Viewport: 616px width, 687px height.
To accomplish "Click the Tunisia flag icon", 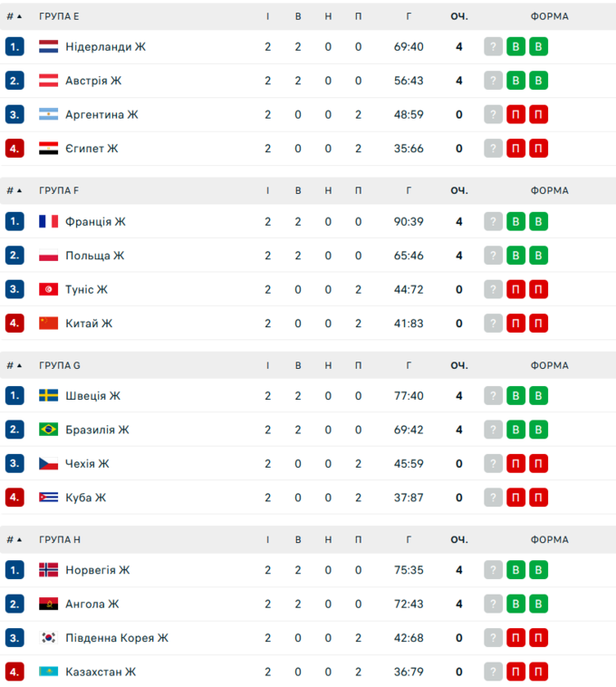I will click(x=48, y=290).
